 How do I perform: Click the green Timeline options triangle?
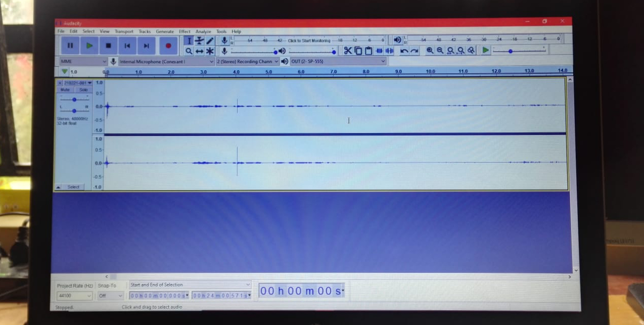[x=64, y=71]
